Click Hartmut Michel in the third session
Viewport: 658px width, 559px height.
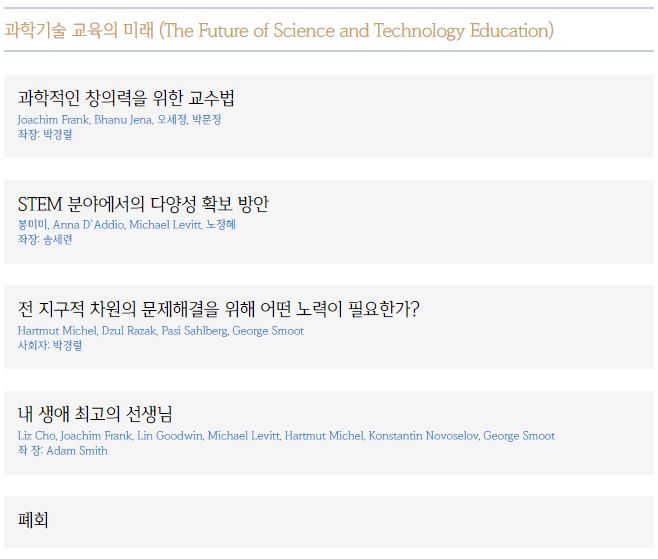(x=57, y=331)
